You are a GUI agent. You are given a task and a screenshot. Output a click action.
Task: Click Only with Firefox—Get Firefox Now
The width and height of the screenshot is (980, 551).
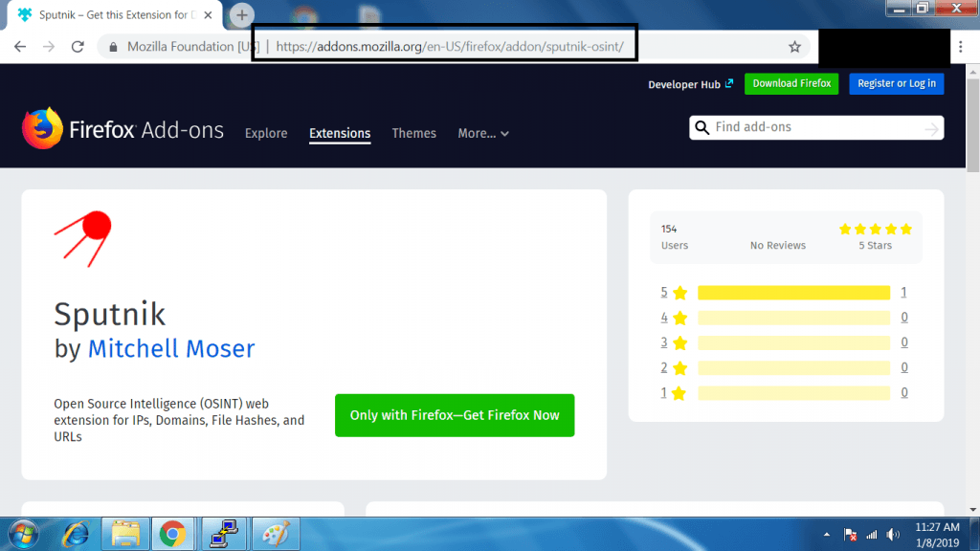455,415
